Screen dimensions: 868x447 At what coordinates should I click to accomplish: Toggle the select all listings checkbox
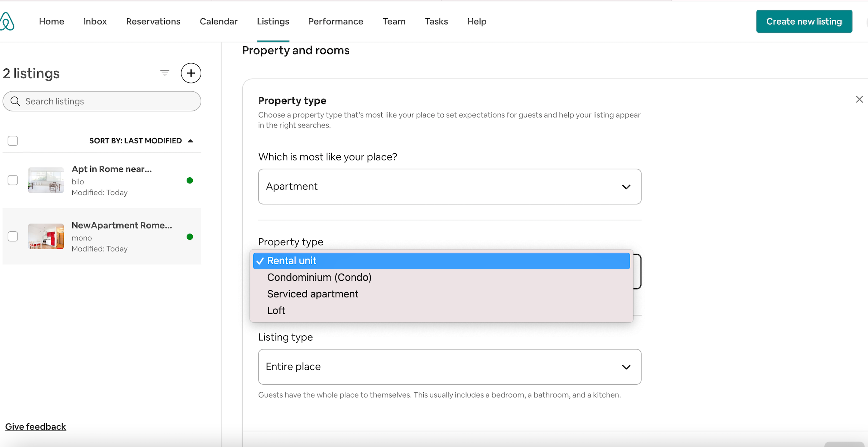[x=13, y=140]
